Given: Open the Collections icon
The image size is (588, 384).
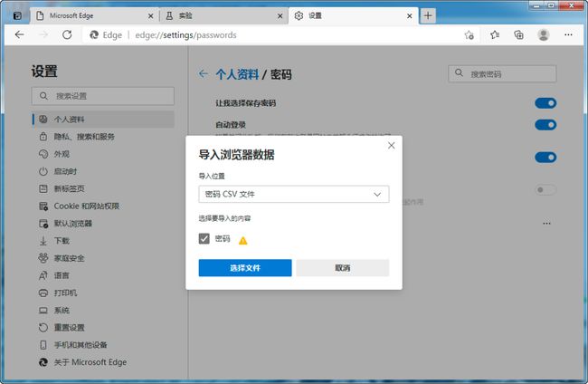Looking at the screenshot, I should click(x=518, y=35).
